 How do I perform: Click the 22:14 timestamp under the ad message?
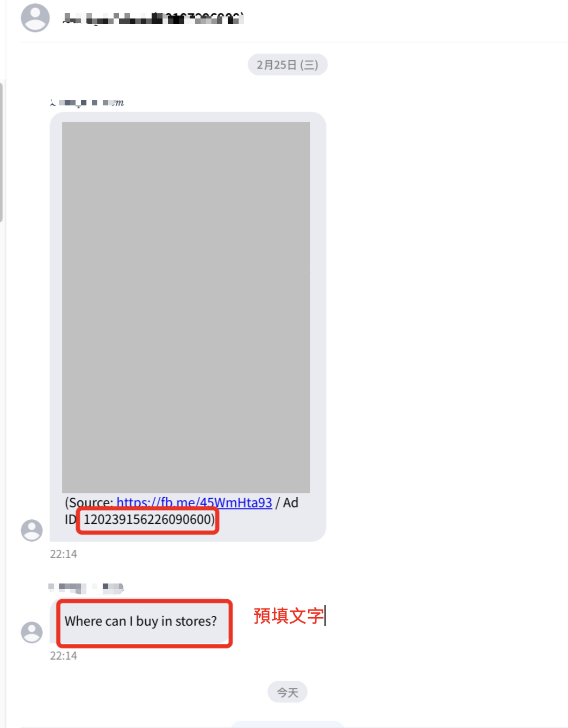coord(64,554)
